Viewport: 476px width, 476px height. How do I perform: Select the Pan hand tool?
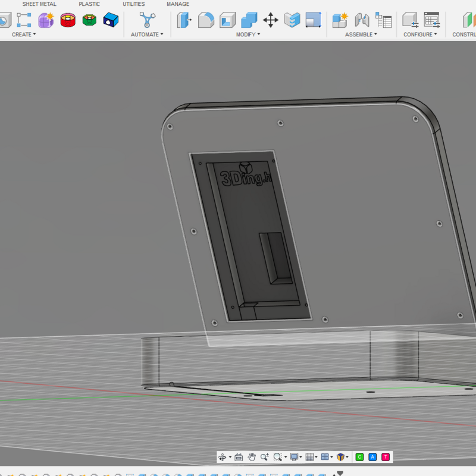(x=252, y=457)
